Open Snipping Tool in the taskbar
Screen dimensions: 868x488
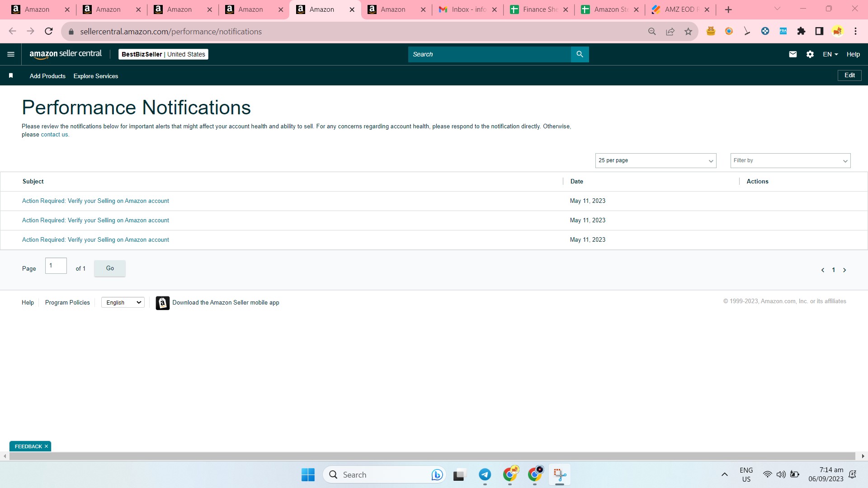pos(560,474)
